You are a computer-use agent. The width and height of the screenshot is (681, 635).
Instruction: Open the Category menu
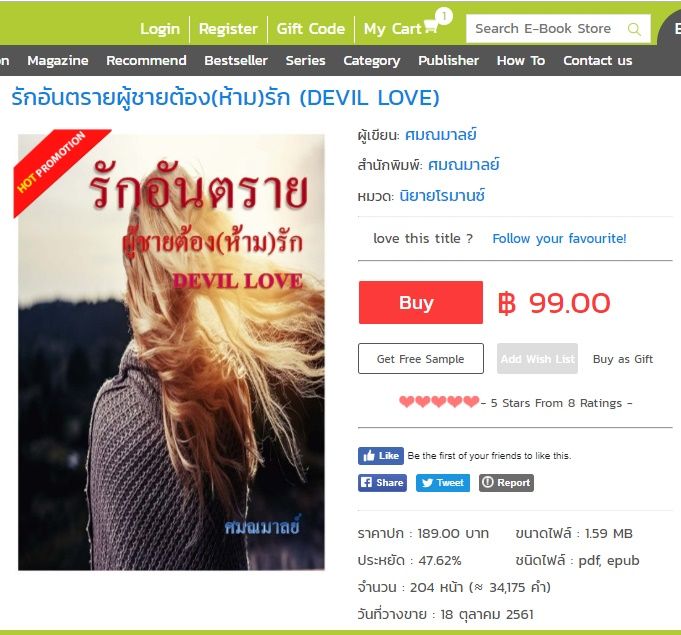pyautogui.click(x=372, y=60)
